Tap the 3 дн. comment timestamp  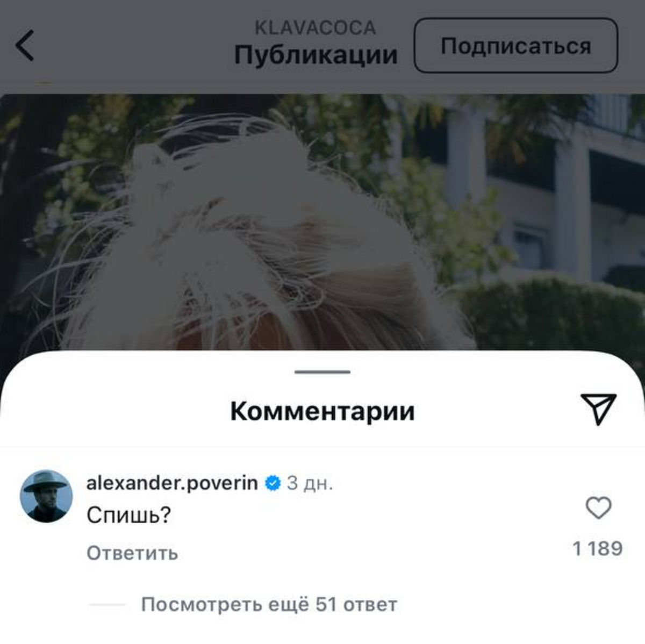310,483
